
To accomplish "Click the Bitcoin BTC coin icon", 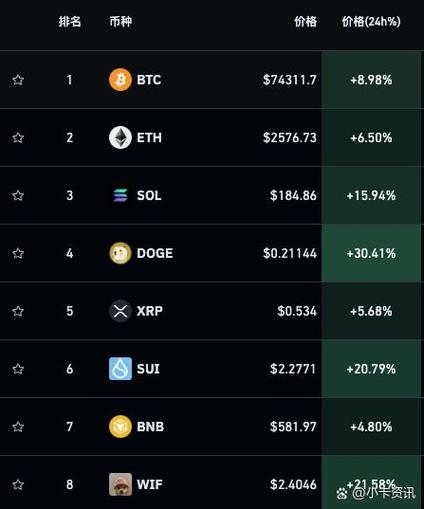I will tap(120, 80).
